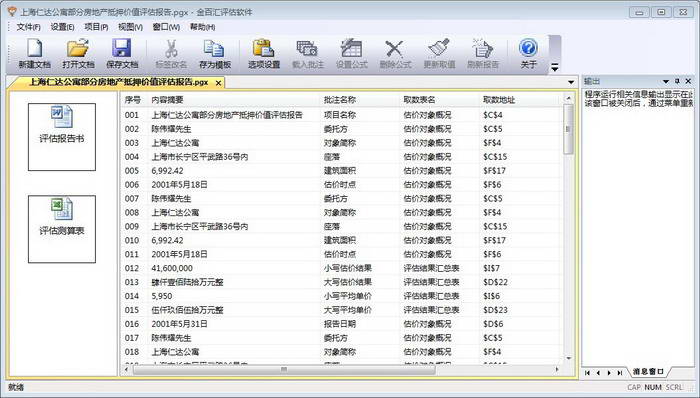Viewport: 700px width, 398px height.
Task: Click the table scrollbar up arrow
Action: coord(568,98)
